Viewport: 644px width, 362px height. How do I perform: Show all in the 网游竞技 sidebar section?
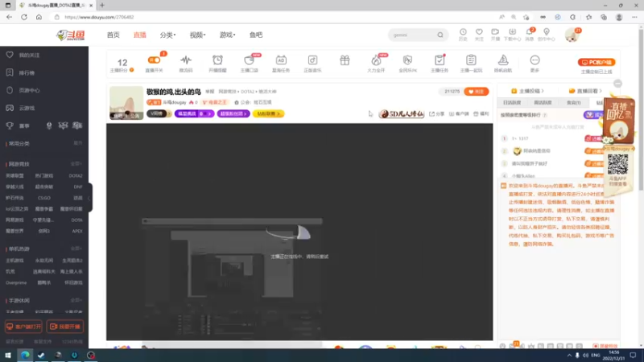[x=76, y=164]
